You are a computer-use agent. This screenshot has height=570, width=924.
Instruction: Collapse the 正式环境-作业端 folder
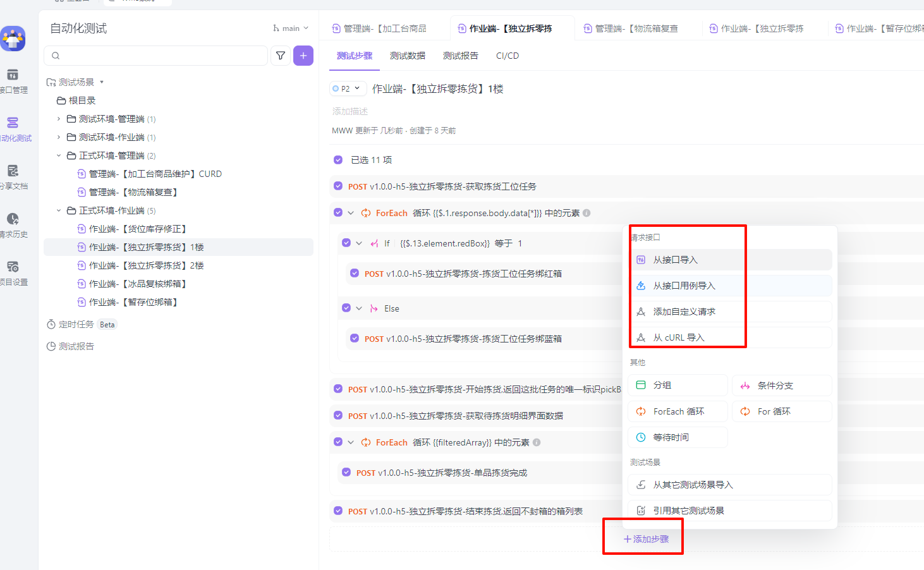(x=59, y=210)
